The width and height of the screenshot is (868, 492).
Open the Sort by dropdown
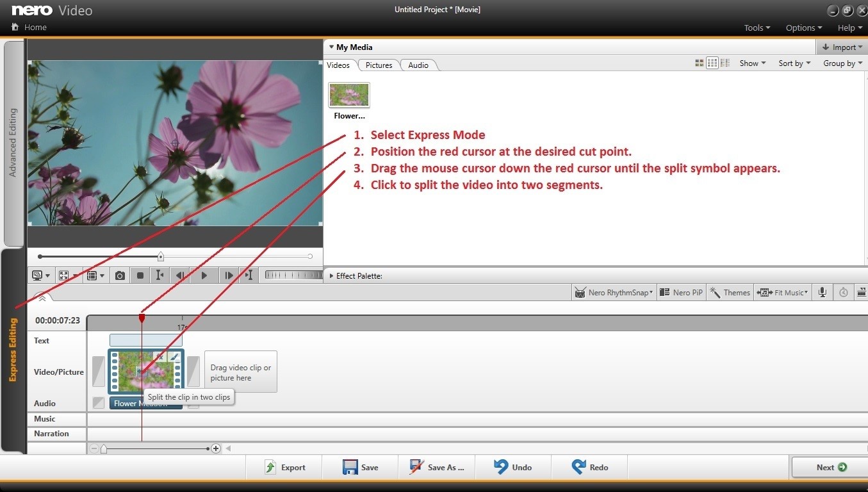[794, 63]
